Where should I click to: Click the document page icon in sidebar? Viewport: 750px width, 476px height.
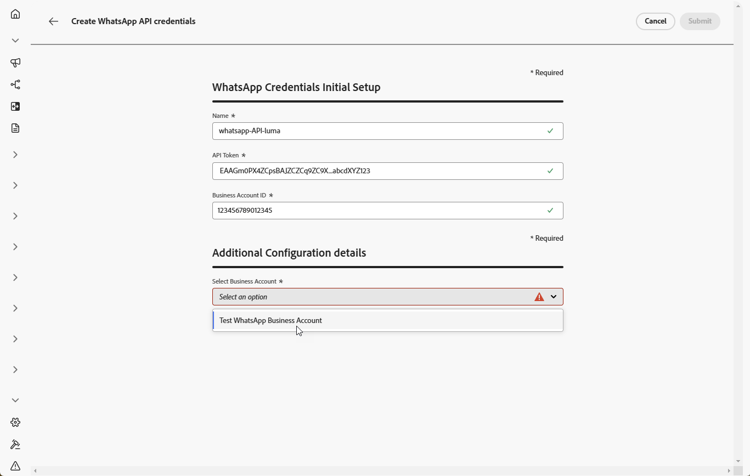click(15, 128)
